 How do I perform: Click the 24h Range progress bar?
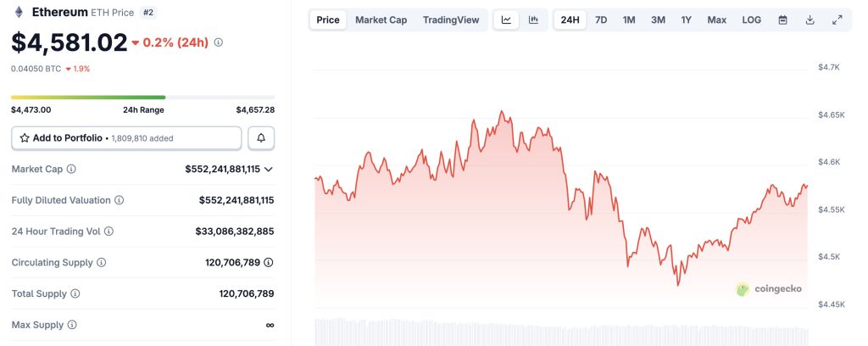142,98
